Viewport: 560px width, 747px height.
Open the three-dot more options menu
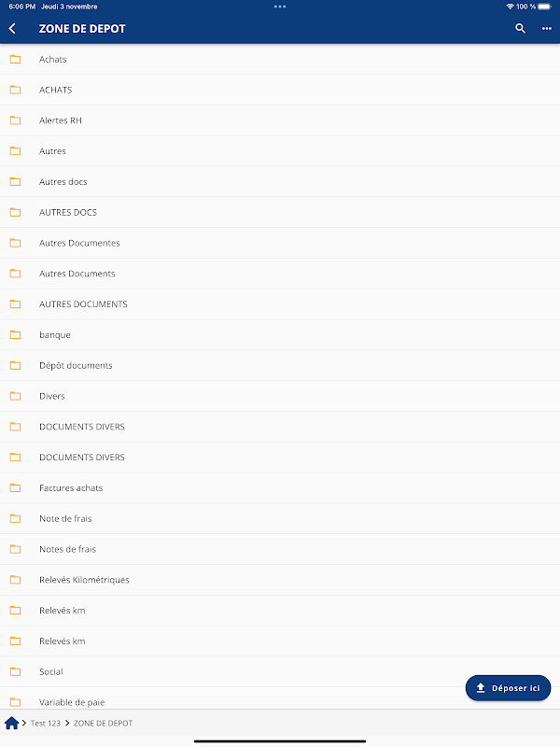547,29
